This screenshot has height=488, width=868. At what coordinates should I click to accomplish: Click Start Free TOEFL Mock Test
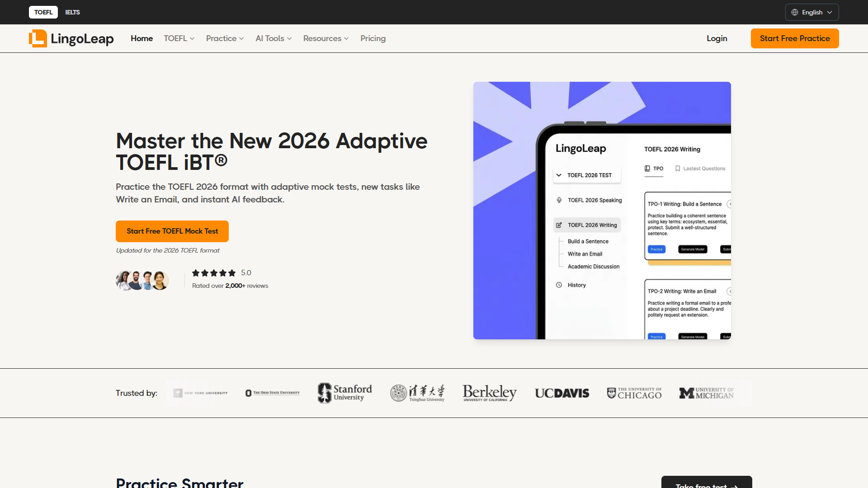pos(172,231)
